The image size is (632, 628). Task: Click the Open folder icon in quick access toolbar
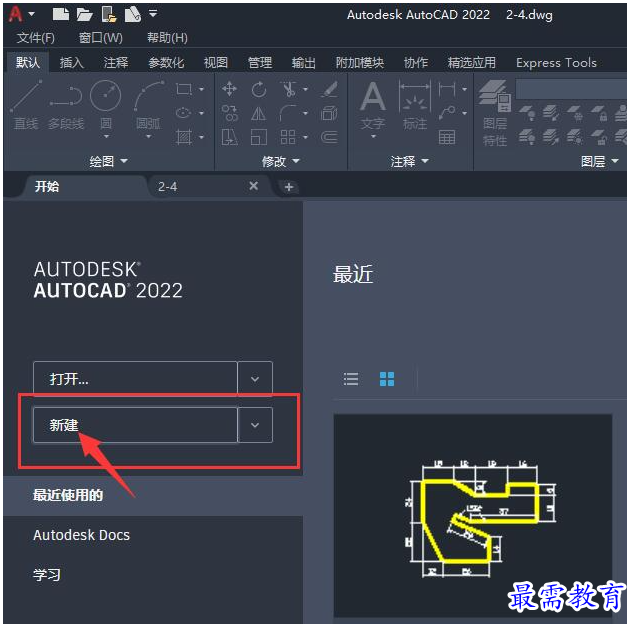[x=84, y=15]
